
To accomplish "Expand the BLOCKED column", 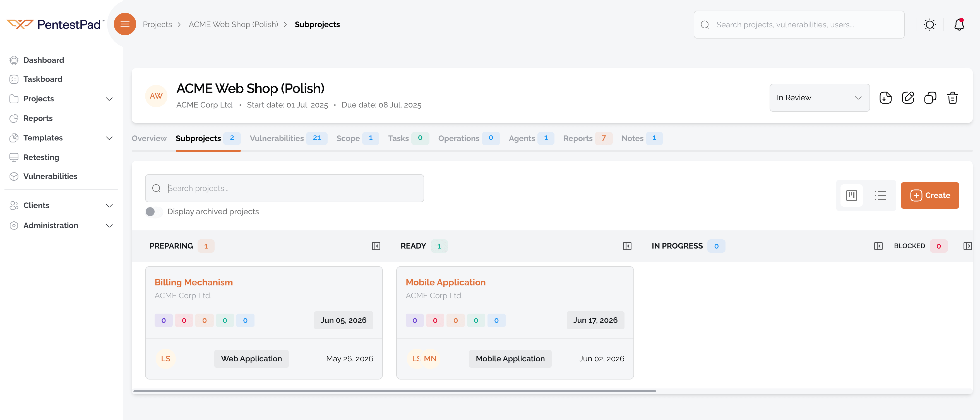I will click(x=967, y=246).
